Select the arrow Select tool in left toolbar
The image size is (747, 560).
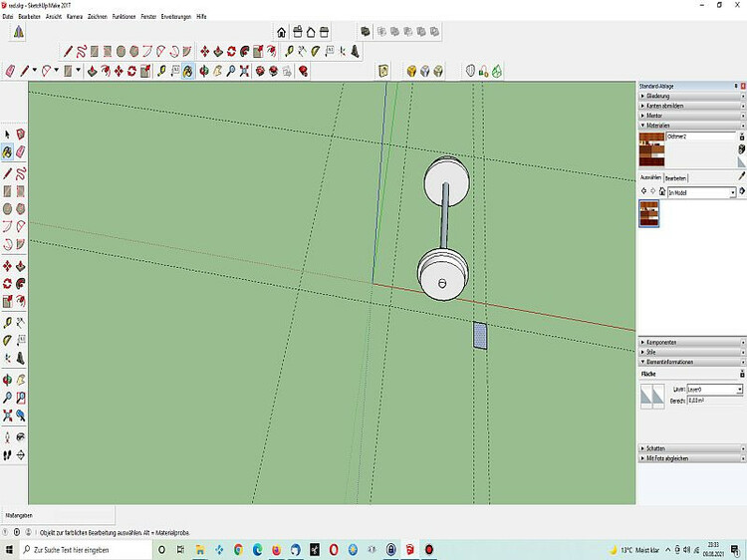click(x=8, y=135)
